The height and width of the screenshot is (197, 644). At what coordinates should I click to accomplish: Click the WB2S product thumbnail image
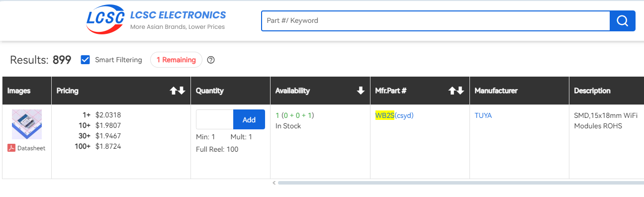tap(27, 124)
